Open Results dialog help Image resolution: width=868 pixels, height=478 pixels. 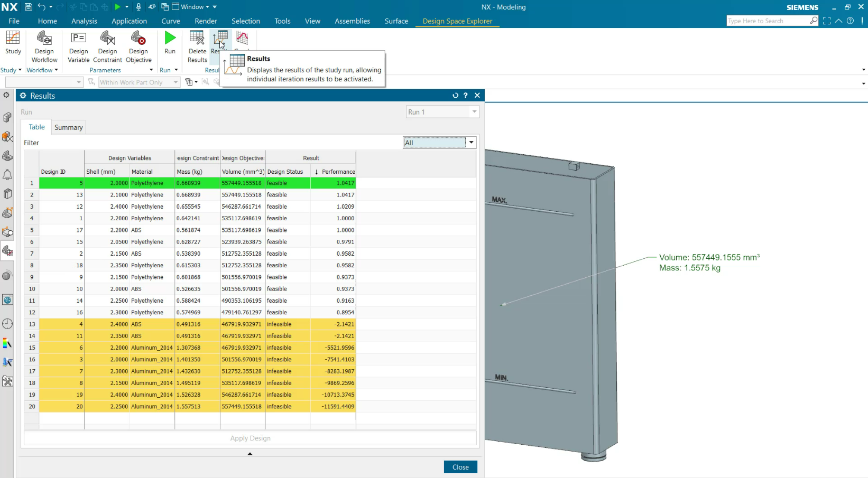466,96
